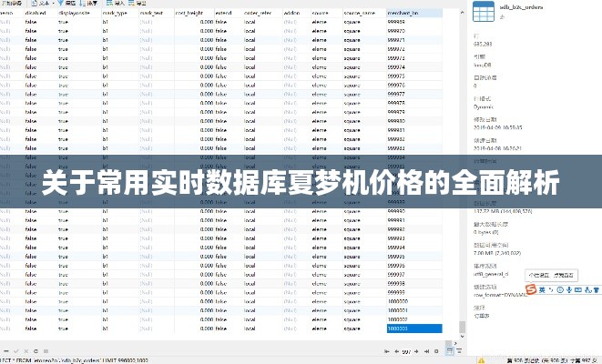Click the filter funnel icon in toolbar
The width and height of the screenshot is (602, 364).
63,3
